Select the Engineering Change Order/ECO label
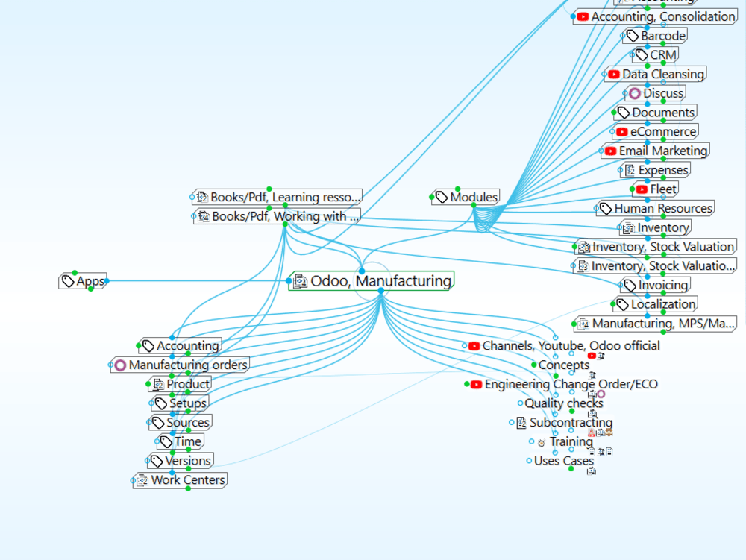 pyautogui.click(x=571, y=384)
